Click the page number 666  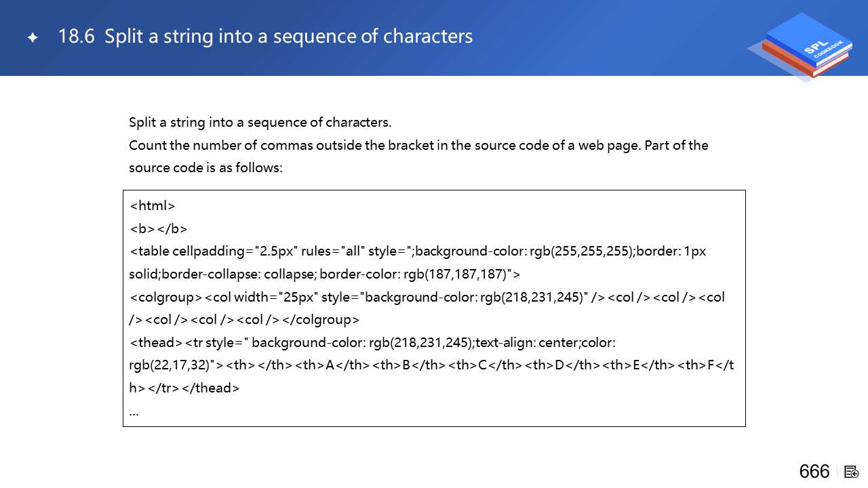click(814, 472)
